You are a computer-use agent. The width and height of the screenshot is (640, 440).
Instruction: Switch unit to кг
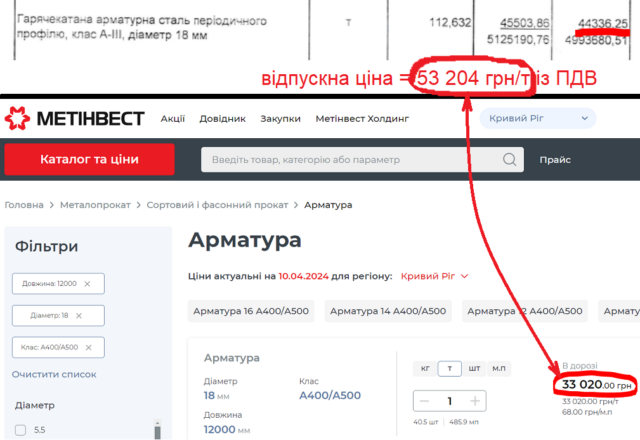[425, 368]
